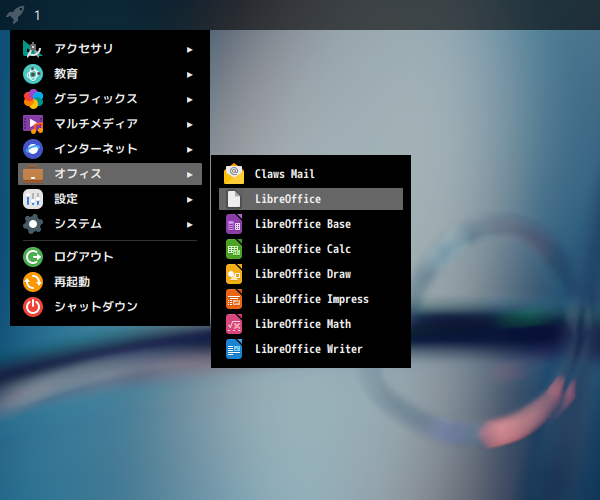
Task: Click the オフィス briefcase icon
Action: point(33,174)
